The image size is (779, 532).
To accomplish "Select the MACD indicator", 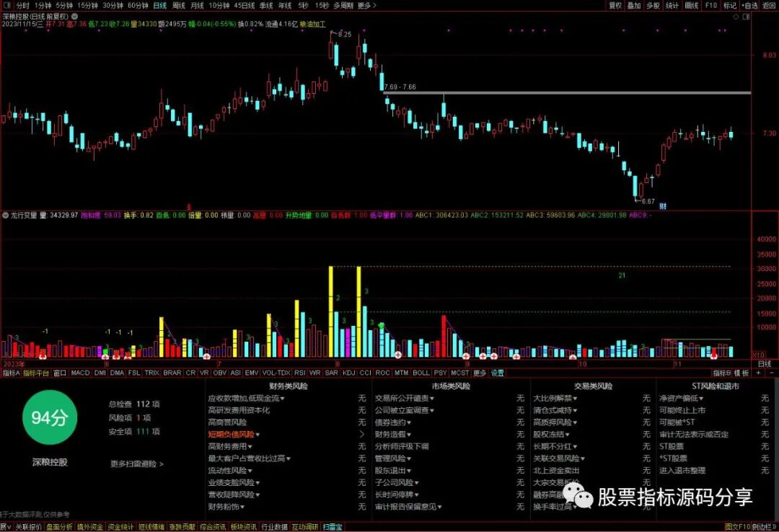I will (x=80, y=373).
